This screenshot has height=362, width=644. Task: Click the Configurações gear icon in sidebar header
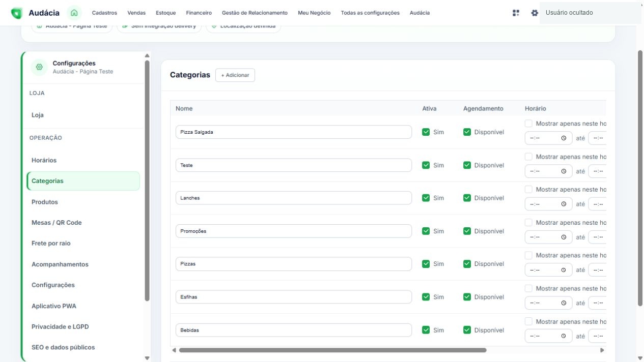(39, 67)
